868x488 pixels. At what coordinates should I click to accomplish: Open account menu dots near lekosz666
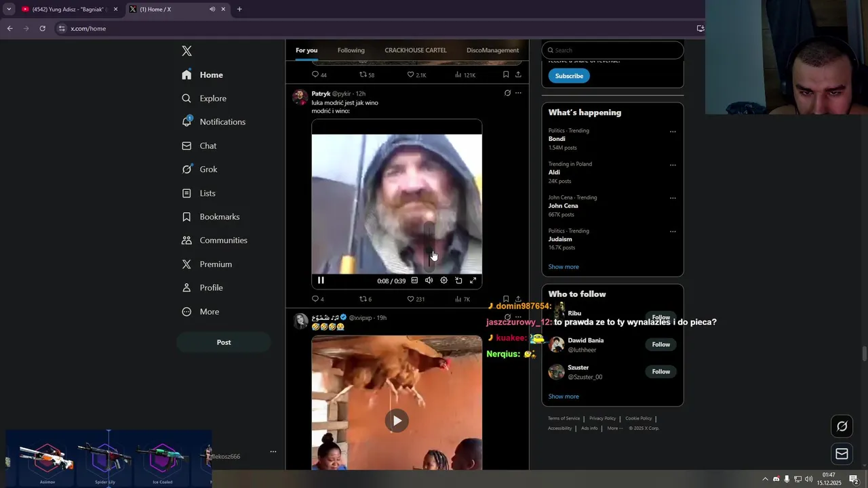273,451
